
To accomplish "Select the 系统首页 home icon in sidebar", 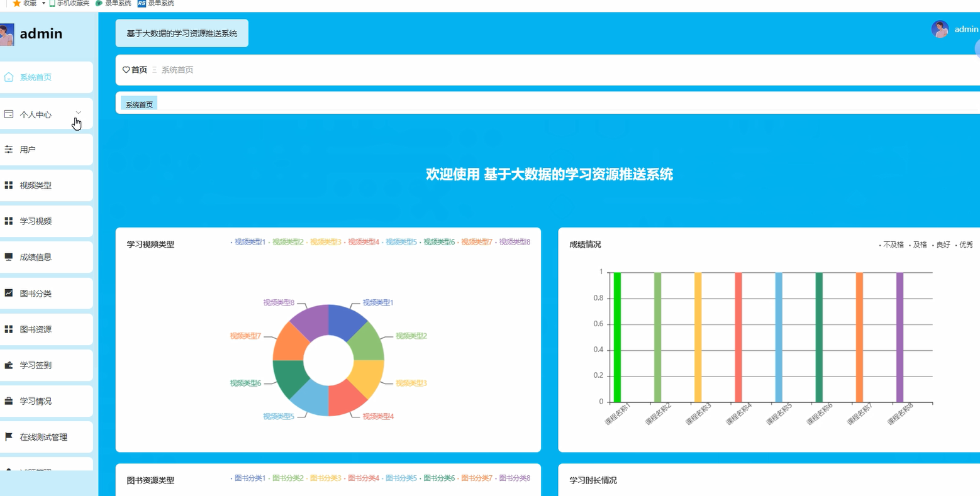I will (x=8, y=76).
